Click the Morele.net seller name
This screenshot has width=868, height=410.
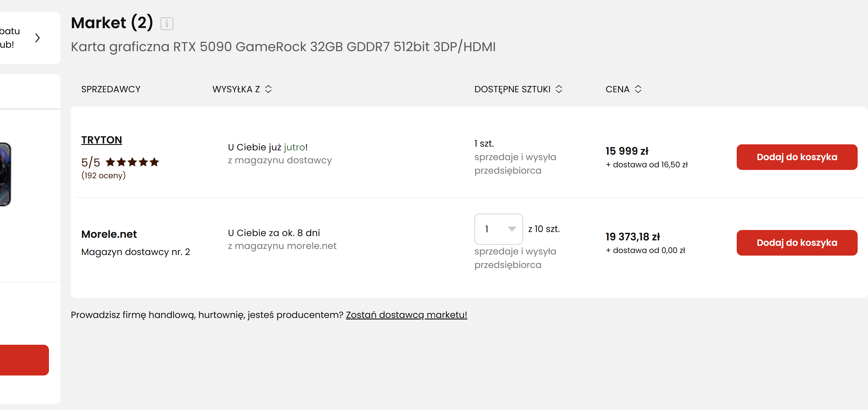tap(109, 234)
